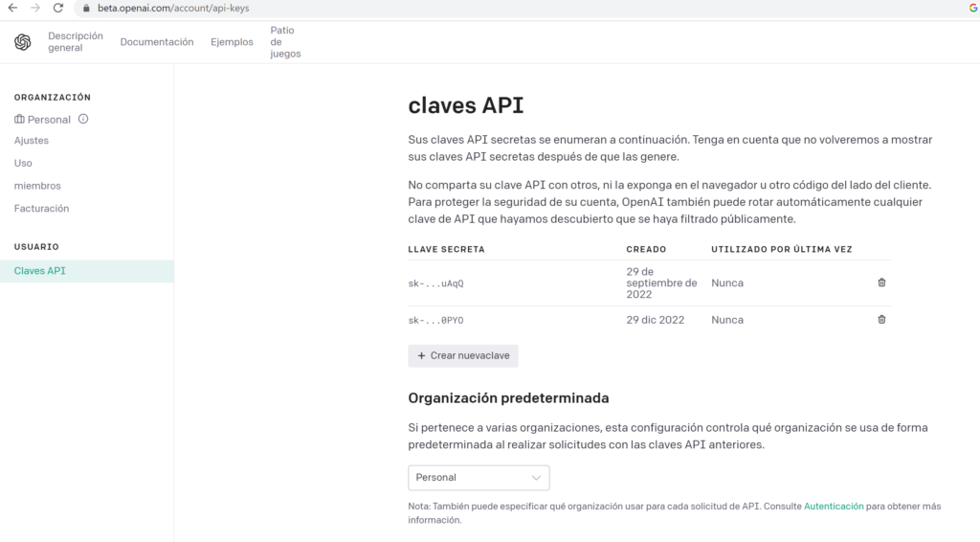Click Nunca in the sk-...uAqQ row
The height and width of the screenshot is (542, 980).
[x=727, y=282]
